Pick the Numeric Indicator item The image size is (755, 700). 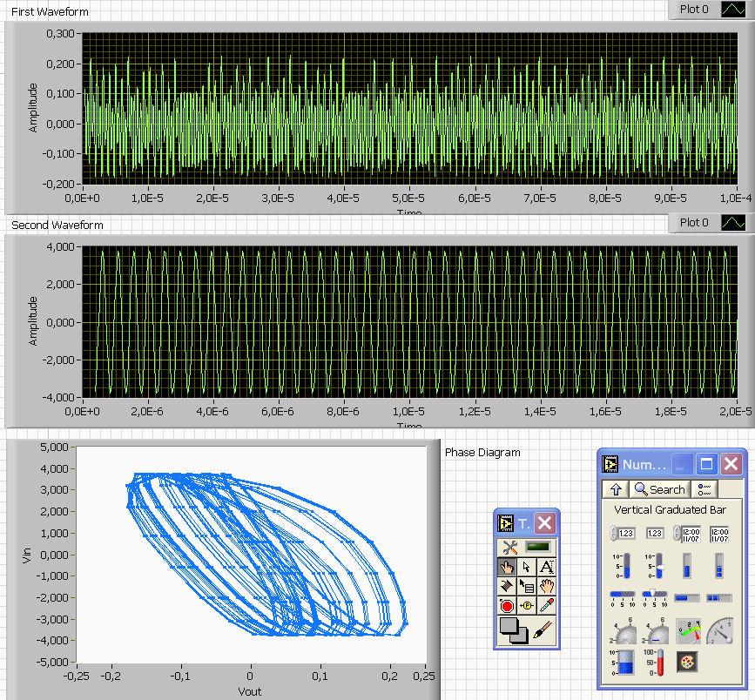[x=655, y=533]
